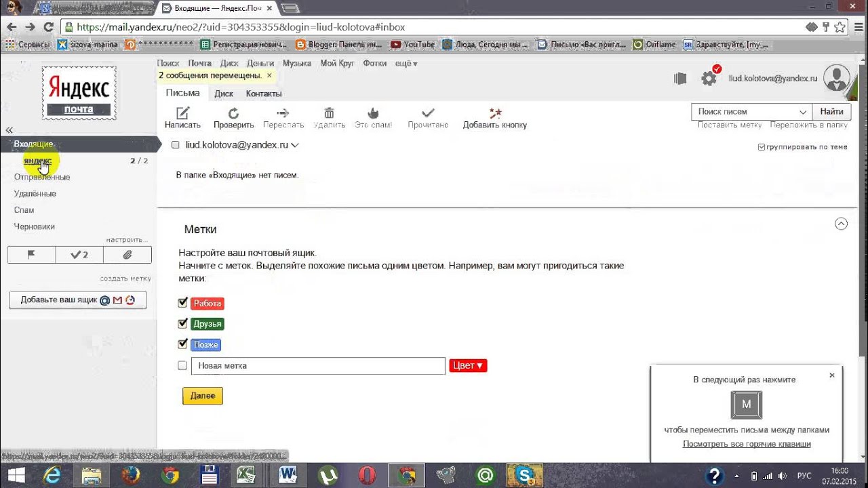This screenshot has height=488, width=868.
Task: Open Посмотреть все горячие клавиши link
Action: (x=747, y=444)
